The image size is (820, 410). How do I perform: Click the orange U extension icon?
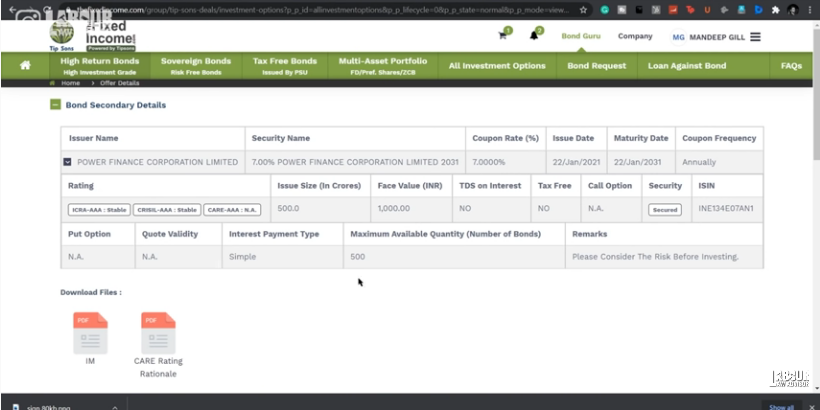click(707, 9)
